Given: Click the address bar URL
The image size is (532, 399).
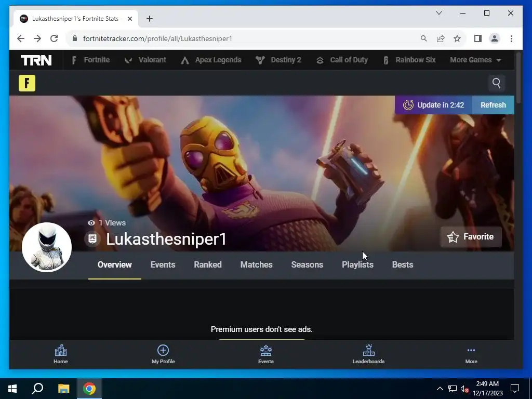Looking at the screenshot, I should point(157,38).
